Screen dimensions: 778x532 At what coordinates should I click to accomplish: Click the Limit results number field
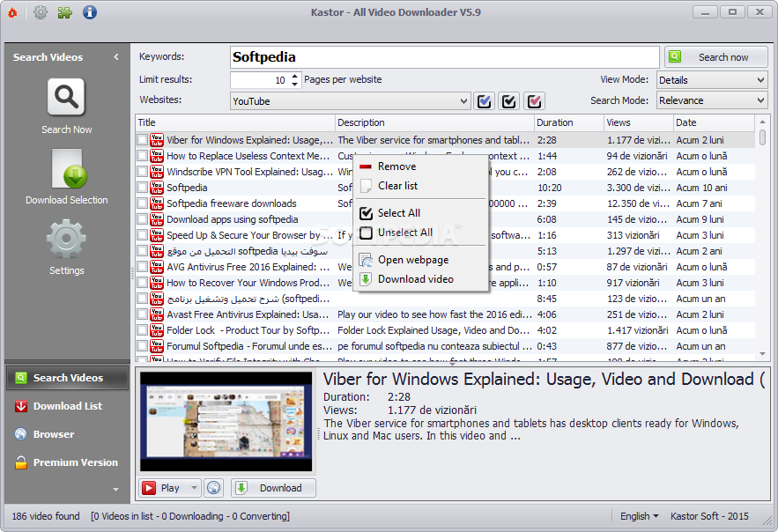(259, 80)
